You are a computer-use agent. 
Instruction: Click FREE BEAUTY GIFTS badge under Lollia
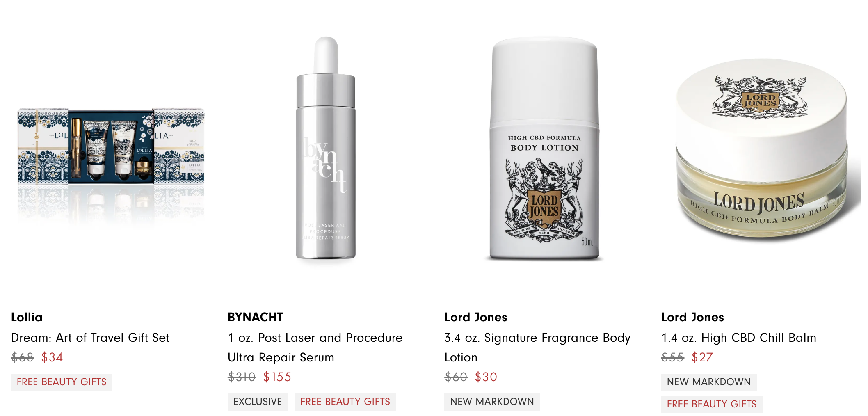coord(62,382)
